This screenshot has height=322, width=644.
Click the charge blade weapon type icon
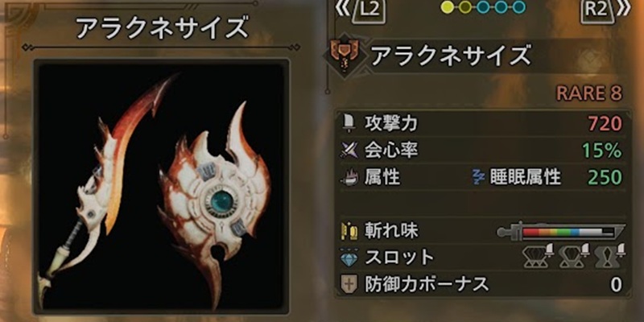pos(345,56)
